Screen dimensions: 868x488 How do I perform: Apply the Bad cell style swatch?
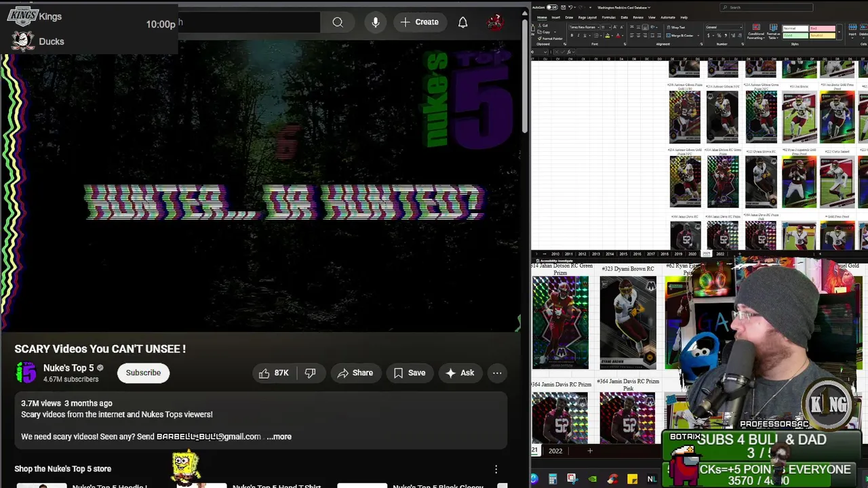(822, 28)
